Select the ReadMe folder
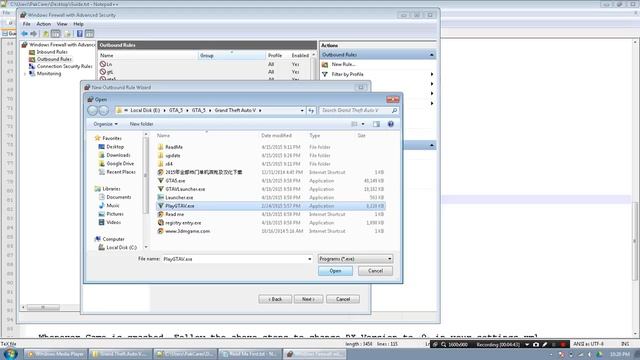Screen dimensions: 640x360 [x=174, y=147]
